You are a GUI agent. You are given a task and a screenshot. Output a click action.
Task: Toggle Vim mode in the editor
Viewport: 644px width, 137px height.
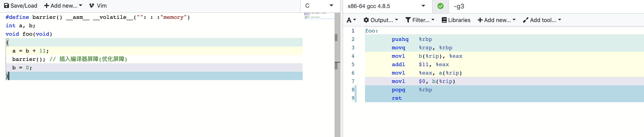click(x=98, y=6)
